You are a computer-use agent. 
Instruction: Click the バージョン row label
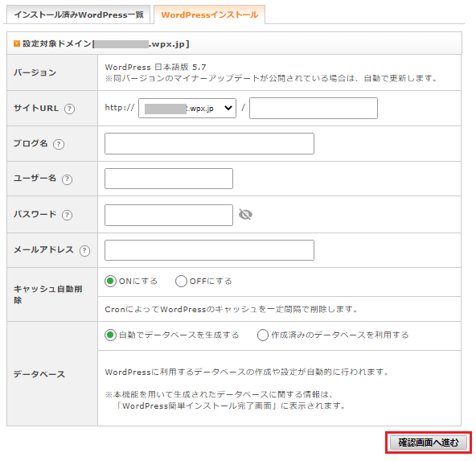pos(35,72)
